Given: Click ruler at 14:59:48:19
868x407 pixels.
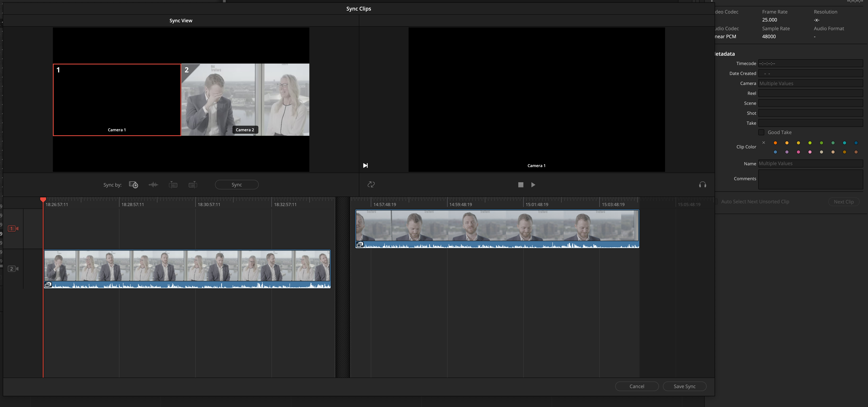Looking at the screenshot, I should pos(460,204).
